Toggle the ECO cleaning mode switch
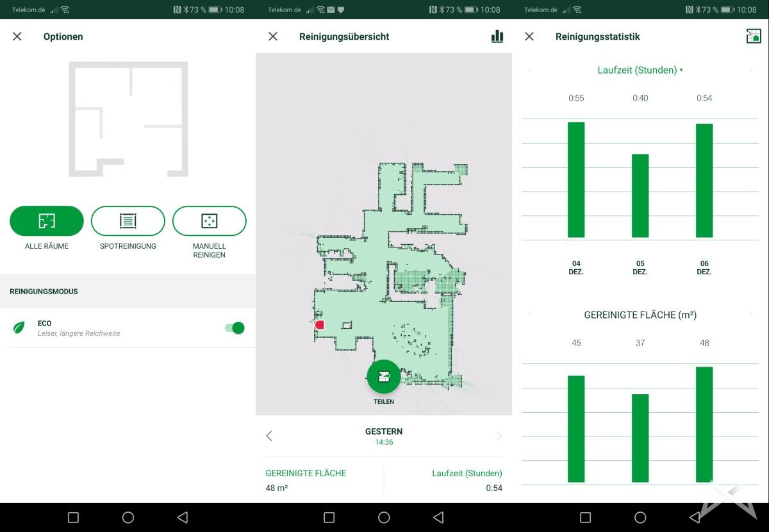 (235, 328)
